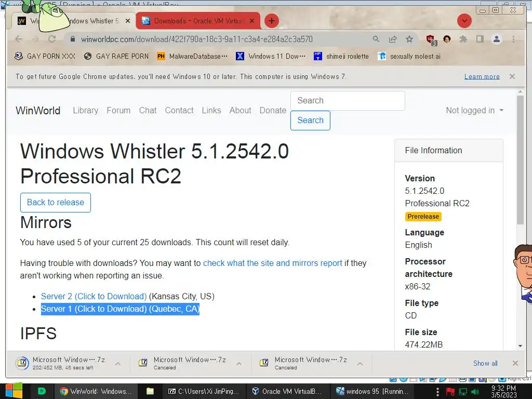Open the Chrome profile avatar
Viewport: 532px width, 399px height.
(496, 39)
